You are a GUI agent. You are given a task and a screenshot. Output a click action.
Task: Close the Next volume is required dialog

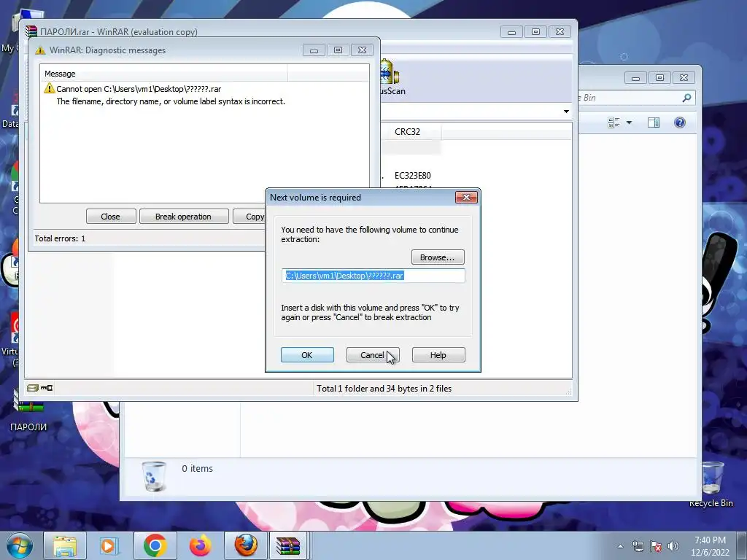click(x=466, y=197)
